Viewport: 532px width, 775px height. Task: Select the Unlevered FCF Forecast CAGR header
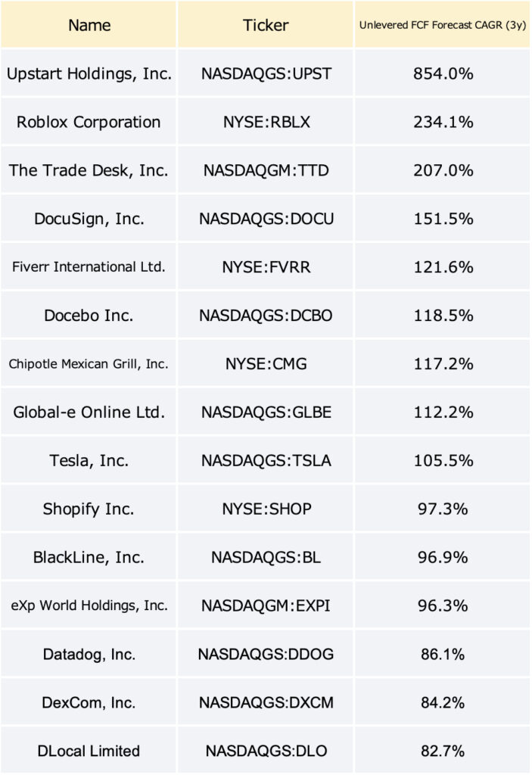pos(443,25)
